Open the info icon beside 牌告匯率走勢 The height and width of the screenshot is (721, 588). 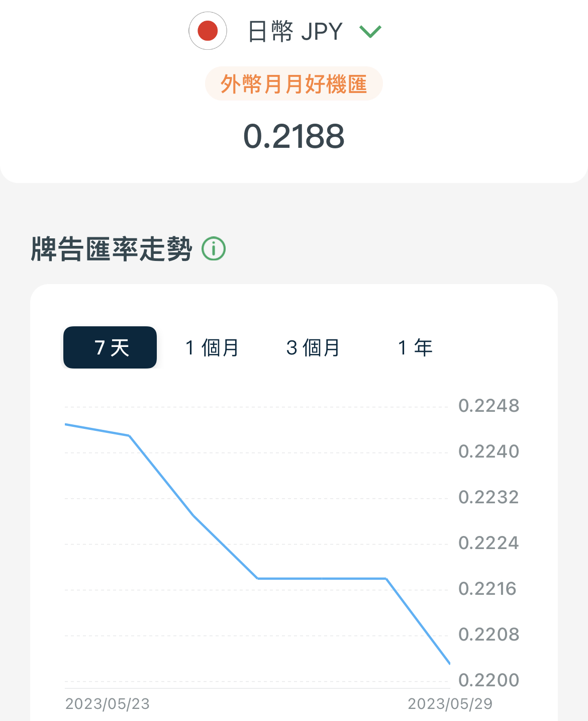[214, 249]
